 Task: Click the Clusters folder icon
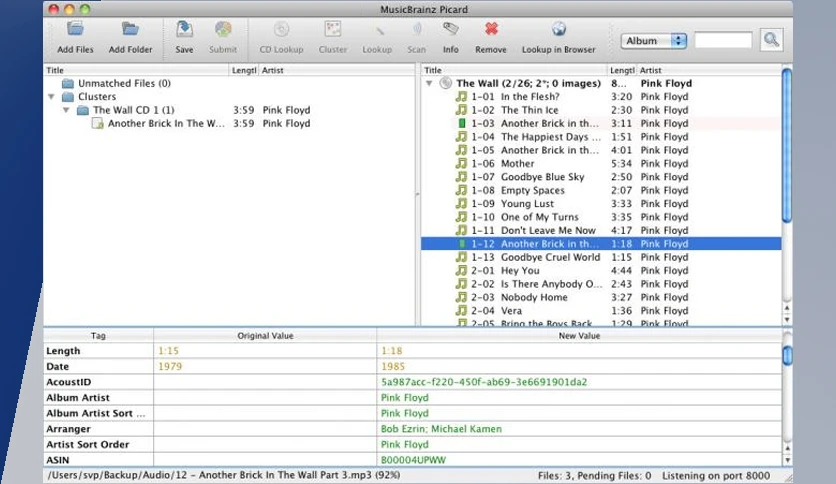68,97
